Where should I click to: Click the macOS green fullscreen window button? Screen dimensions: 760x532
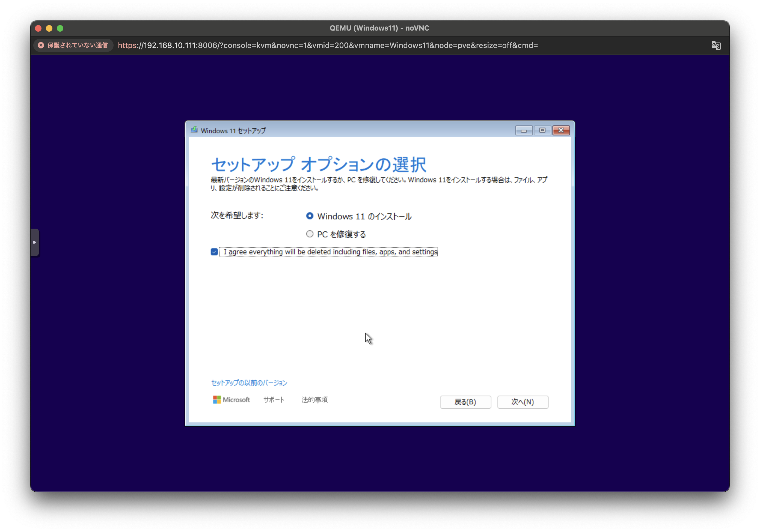pos(60,28)
